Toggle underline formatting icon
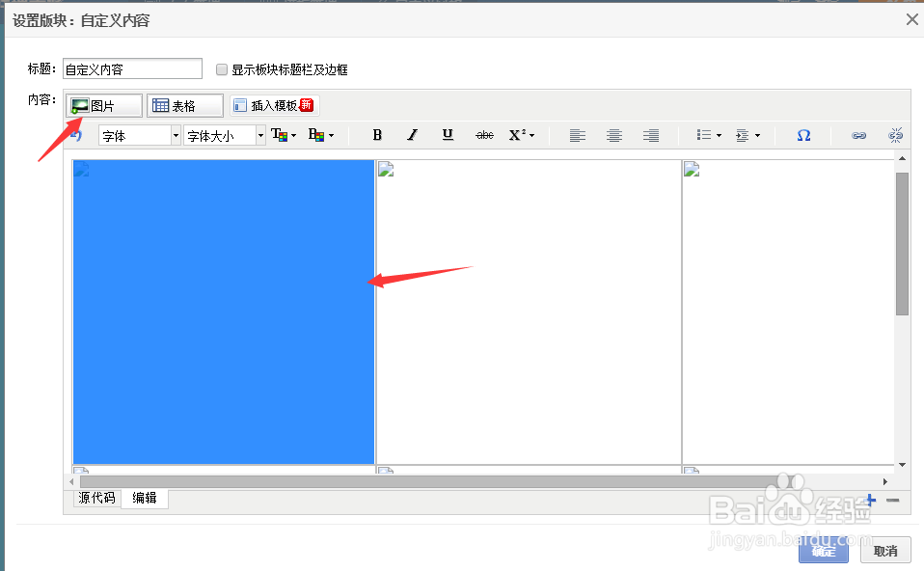Screen dimensions: 924x571 tap(448, 136)
